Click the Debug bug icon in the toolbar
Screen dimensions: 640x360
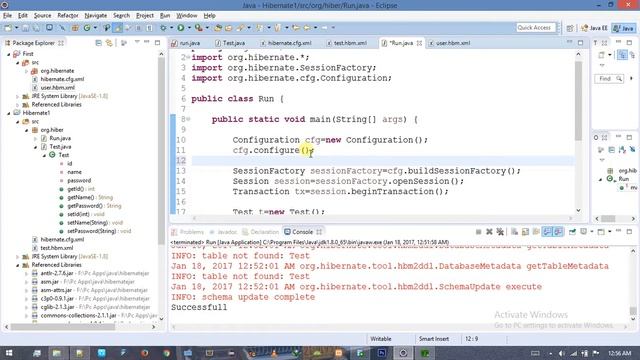click(x=163, y=28)
